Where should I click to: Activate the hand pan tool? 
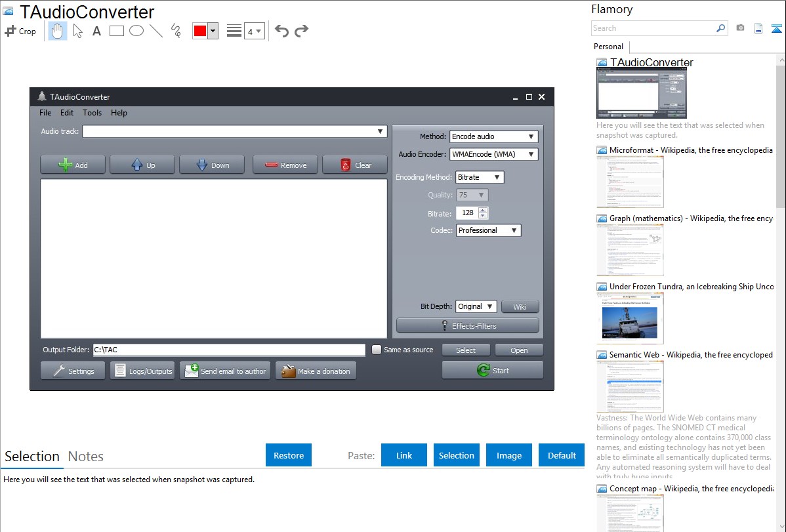click(x=57, y=31)
